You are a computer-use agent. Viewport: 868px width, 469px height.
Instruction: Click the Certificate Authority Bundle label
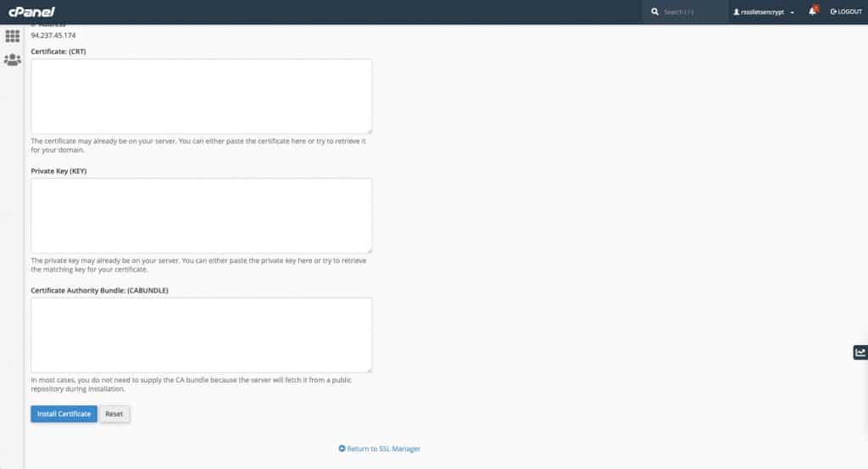pyautogui.click(x=100, y=290)
